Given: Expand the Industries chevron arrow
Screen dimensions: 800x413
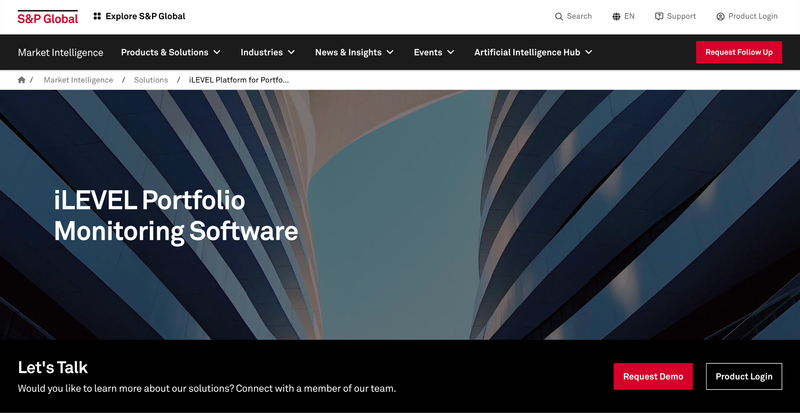Looking at the screenshot, I should click(x=291, y=52).
